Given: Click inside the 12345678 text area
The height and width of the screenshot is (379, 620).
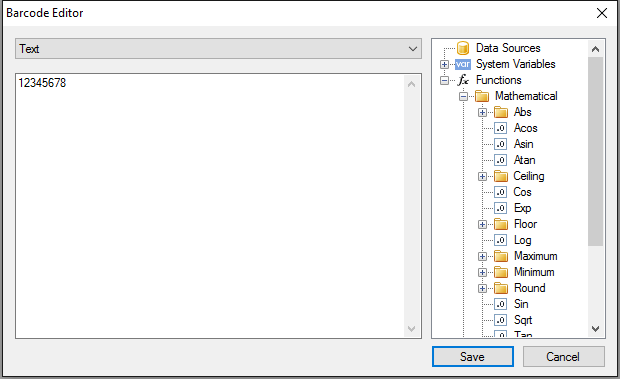Looking at the screenshot, I should coord(210,206).
